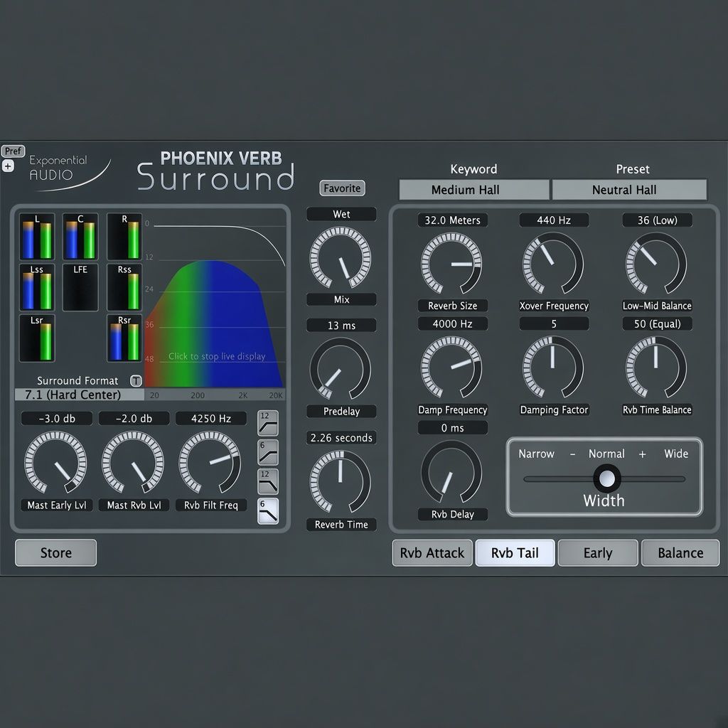
Task: Click the -3.0 db early level field
Action: click(x=57, y=418)
